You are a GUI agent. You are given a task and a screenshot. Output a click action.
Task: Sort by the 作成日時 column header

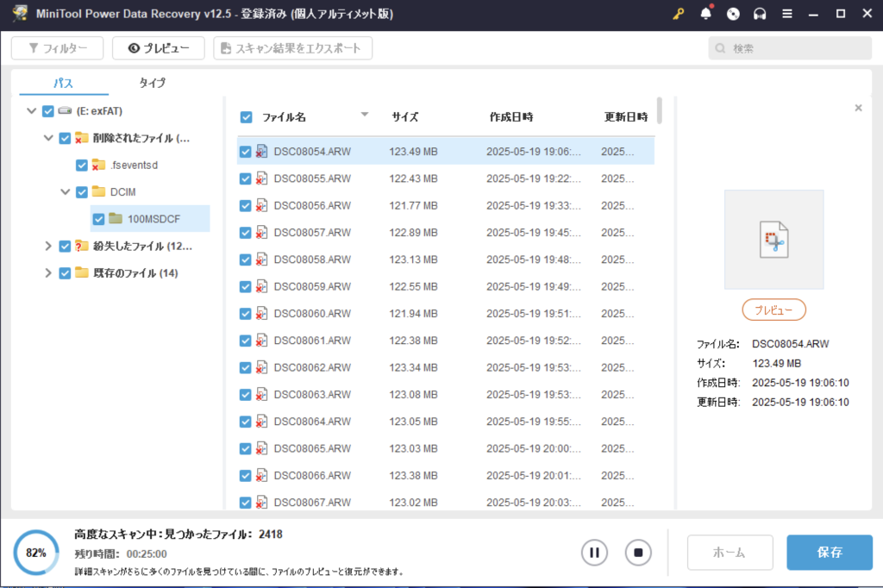(510, 117)
